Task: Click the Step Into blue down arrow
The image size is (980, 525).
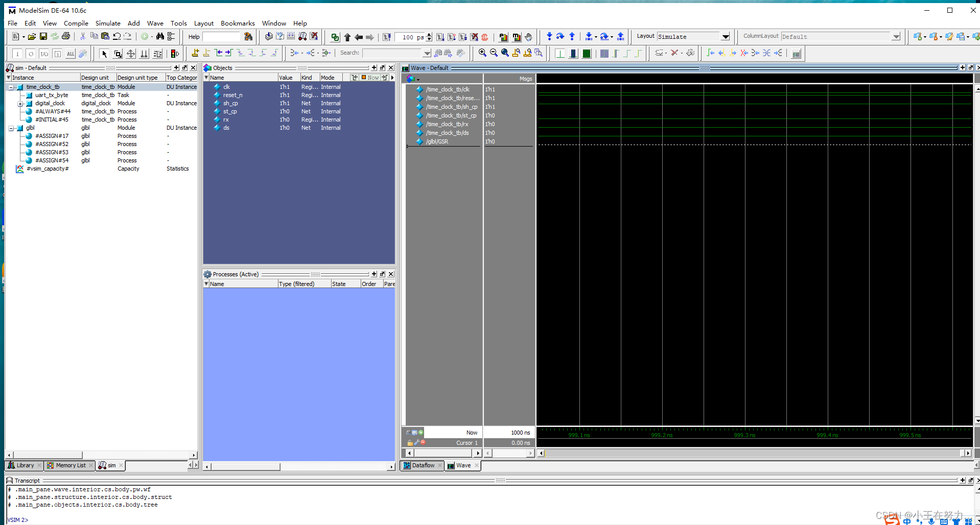Action: click(549, 36)
